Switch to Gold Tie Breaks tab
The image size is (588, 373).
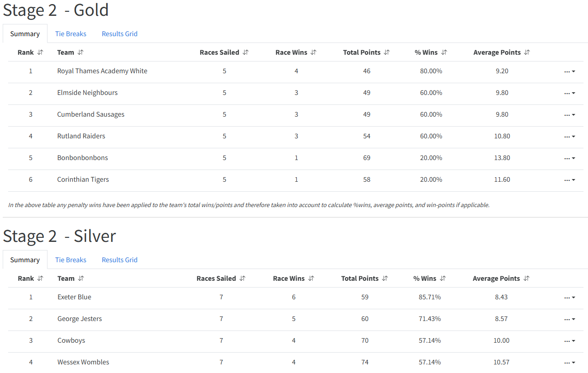tap(71, 34)
